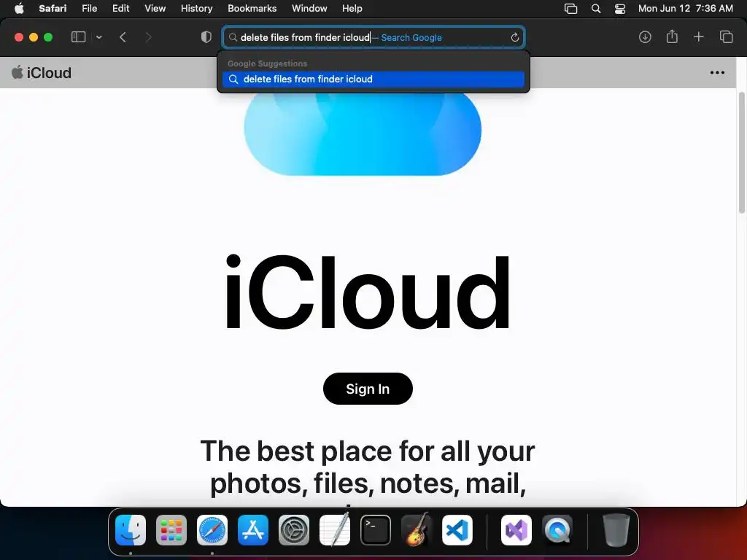Open the History menu
Screen dimensions: 747x560
pyautogui.click(x=196, y=8)
